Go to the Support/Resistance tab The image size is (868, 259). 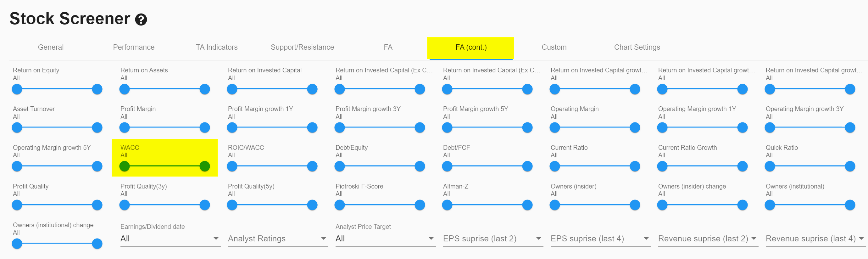coord(302,47)
